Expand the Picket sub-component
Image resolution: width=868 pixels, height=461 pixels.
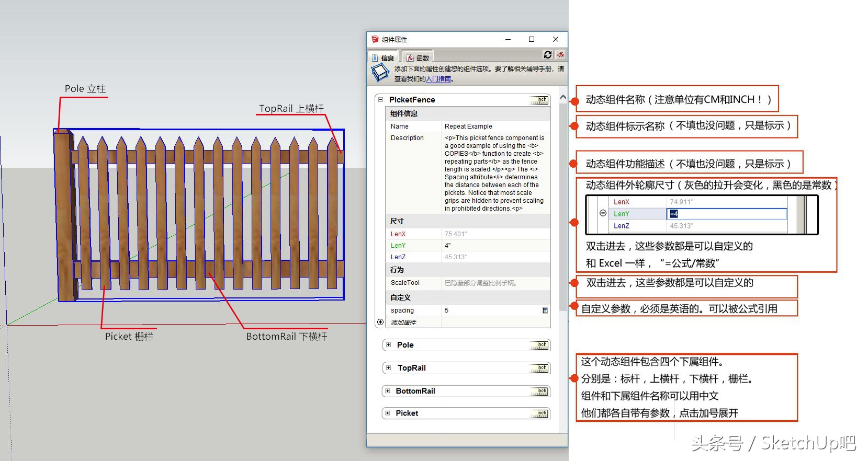tap(388, 413)
